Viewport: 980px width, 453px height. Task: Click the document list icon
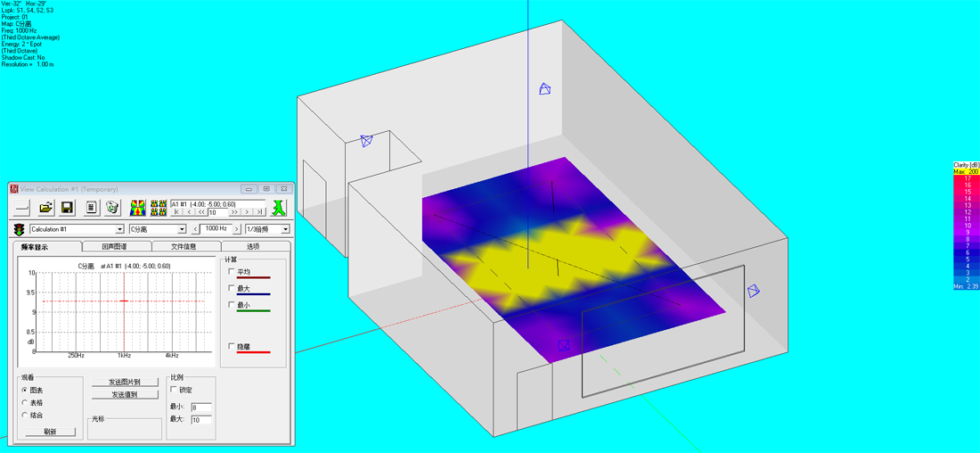tap(91, 208)
